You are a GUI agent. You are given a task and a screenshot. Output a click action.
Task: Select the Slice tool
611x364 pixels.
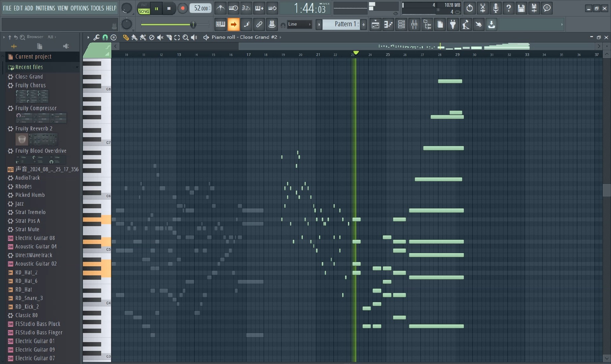[x=169, y=37]
